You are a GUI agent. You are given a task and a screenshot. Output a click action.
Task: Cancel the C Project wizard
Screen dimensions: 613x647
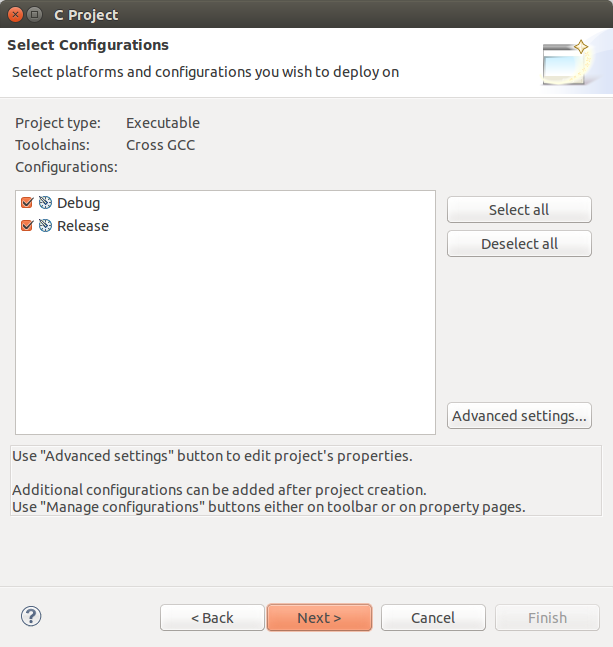(x=433, y=618)
